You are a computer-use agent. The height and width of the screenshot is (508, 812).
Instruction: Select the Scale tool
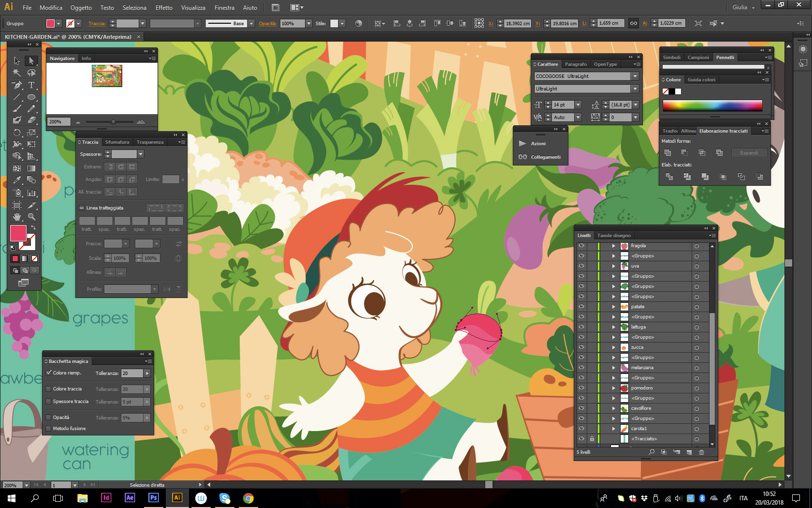tap(31, 132)
